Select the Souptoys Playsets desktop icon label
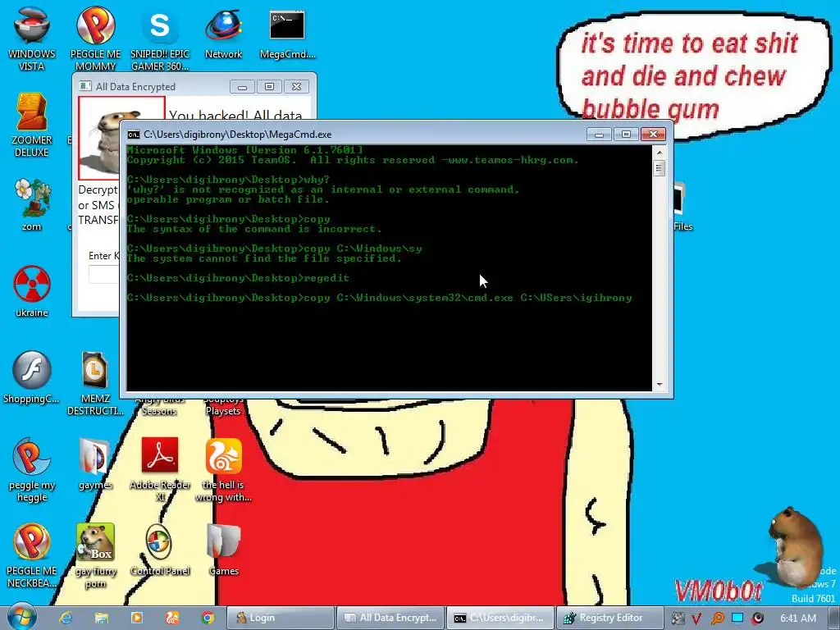This screenshot has width=840, height=630. click(x=223, y=405)
